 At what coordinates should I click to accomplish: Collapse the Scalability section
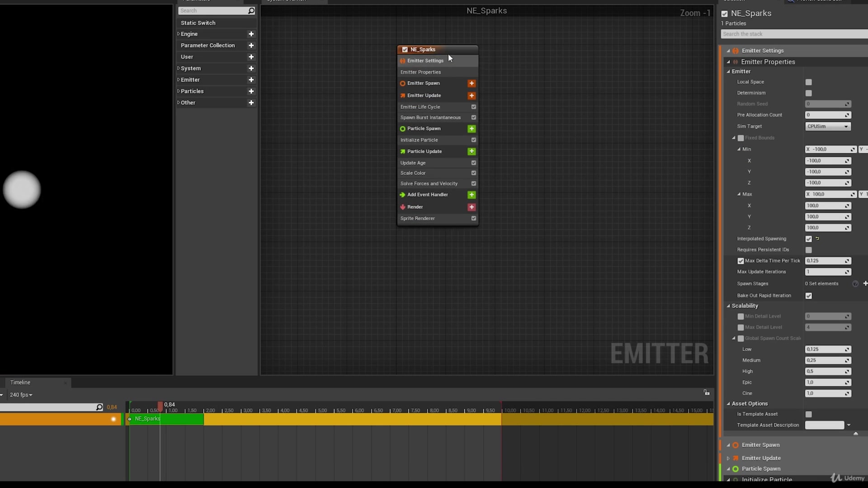click(728, 305)
